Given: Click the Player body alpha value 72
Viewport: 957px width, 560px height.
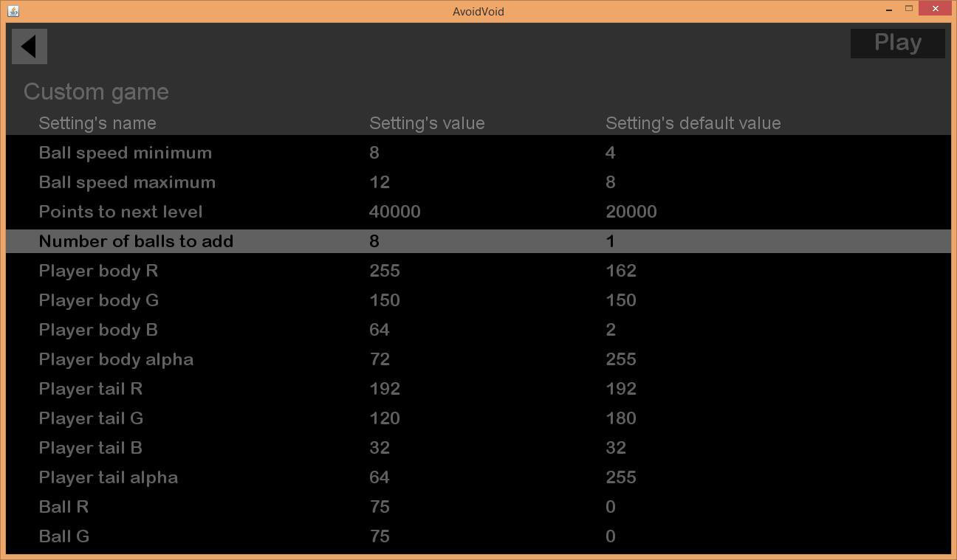Looking at the screenshot, I should 380,359.
